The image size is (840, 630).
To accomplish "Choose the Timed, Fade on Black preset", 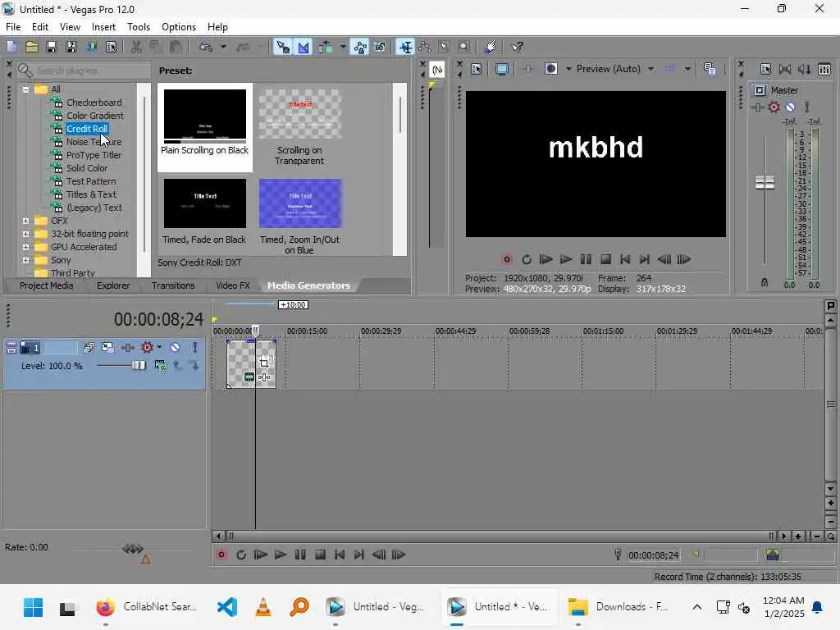I will [x=204, y=212].
